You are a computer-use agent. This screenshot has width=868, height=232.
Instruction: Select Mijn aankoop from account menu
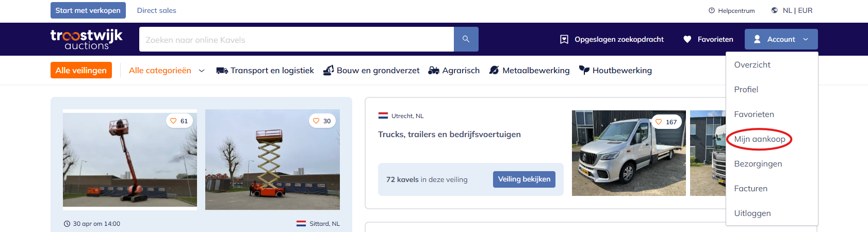point(759,139)
